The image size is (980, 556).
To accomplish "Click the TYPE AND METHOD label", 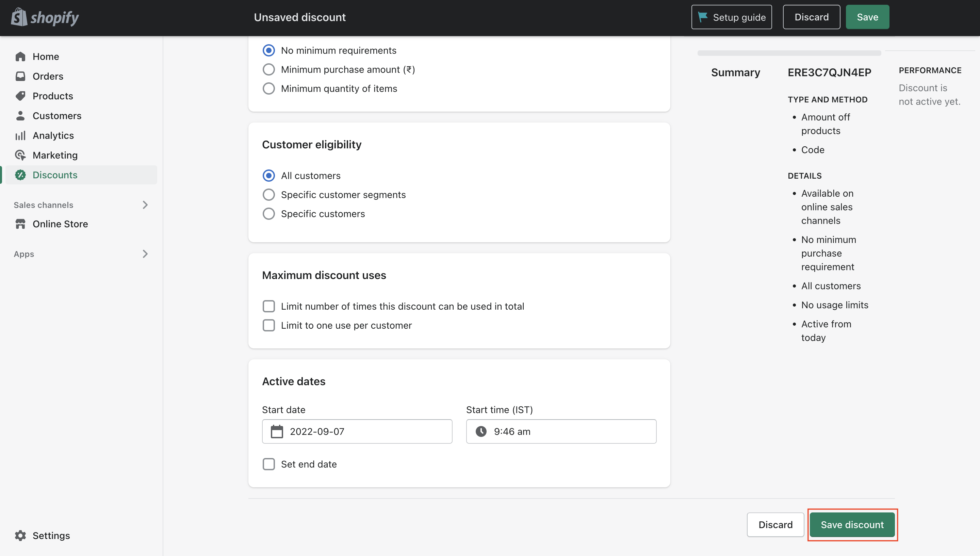I will tap(827, 100).
